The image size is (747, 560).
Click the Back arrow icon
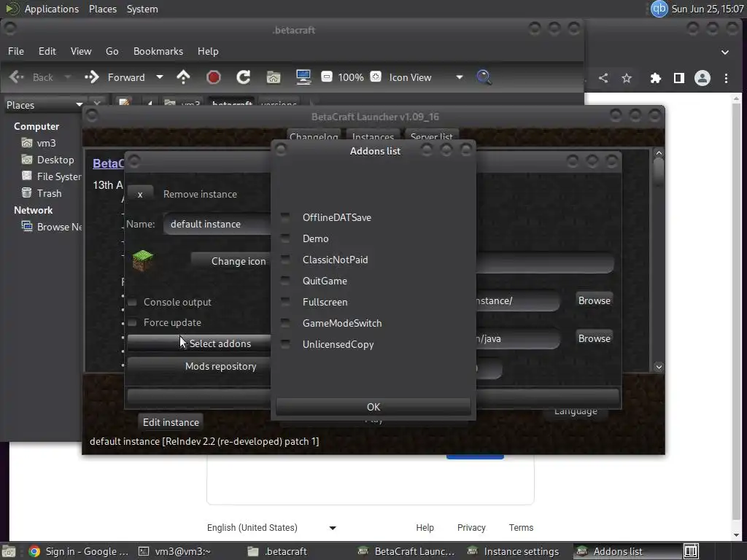(x=17, y=77)
